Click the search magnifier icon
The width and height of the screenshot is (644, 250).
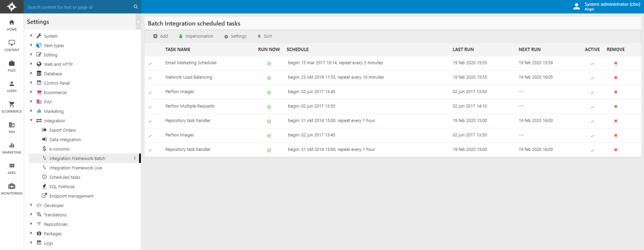tap(135, 7)
